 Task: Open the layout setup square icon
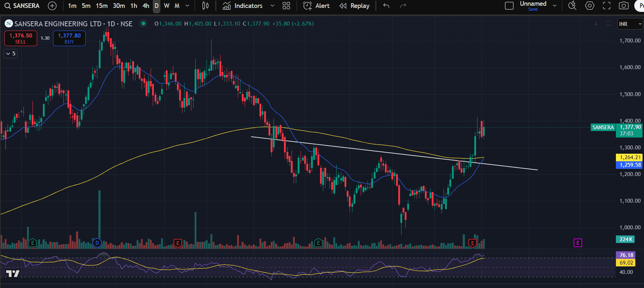click(509, 6)
